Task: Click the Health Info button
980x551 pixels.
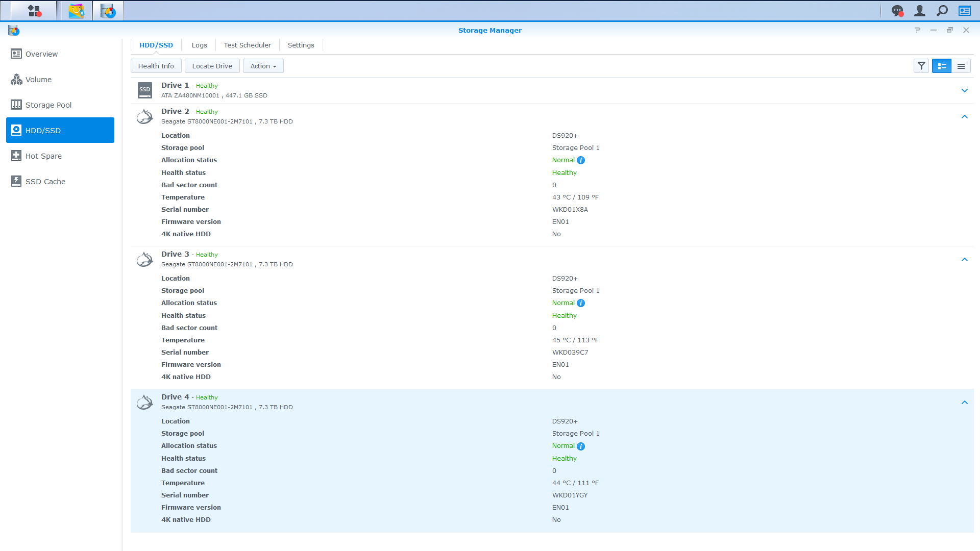Action: click(156, 66)
